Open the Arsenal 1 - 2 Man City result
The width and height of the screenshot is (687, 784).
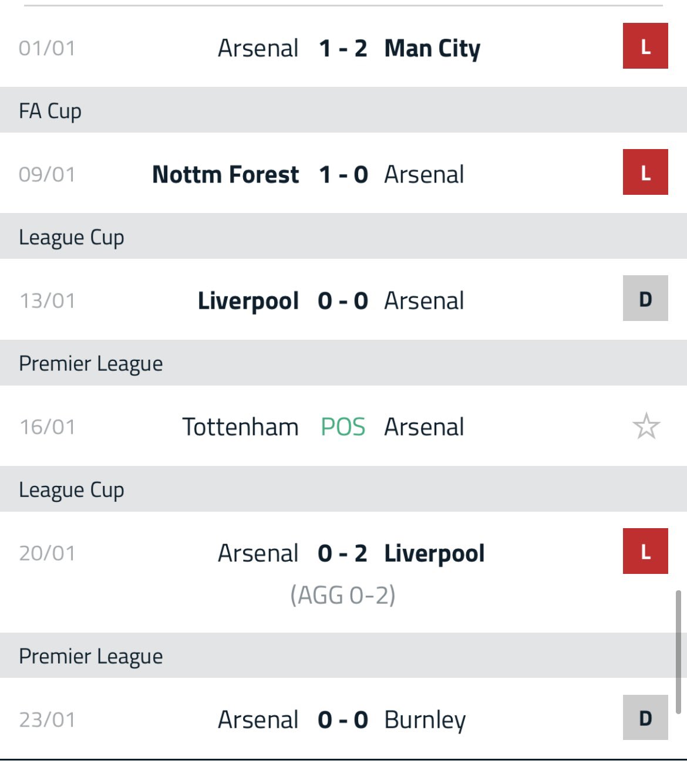pos(343,48)
